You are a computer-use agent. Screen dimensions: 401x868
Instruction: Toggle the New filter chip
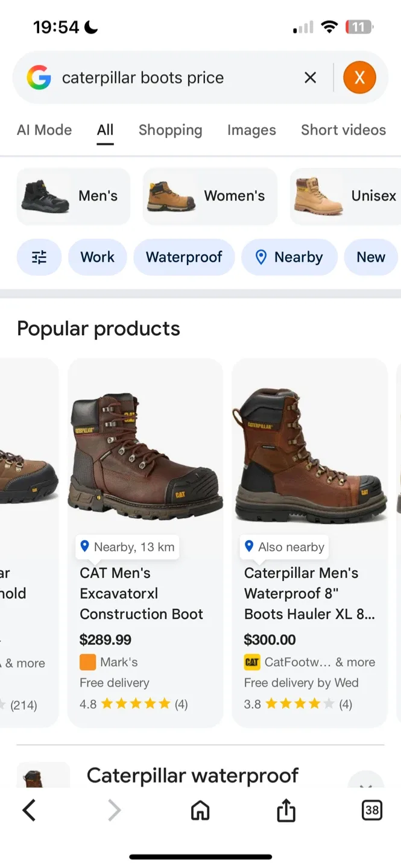370,257
